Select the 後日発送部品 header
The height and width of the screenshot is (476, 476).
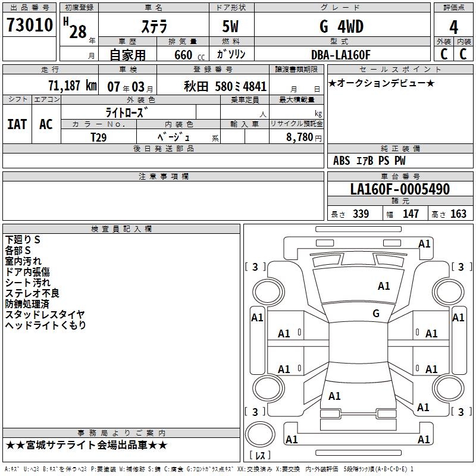pos(163,148)
